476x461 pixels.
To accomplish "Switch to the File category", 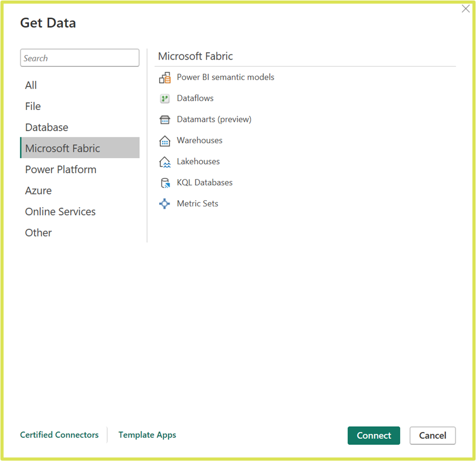I will click(80, 106).
